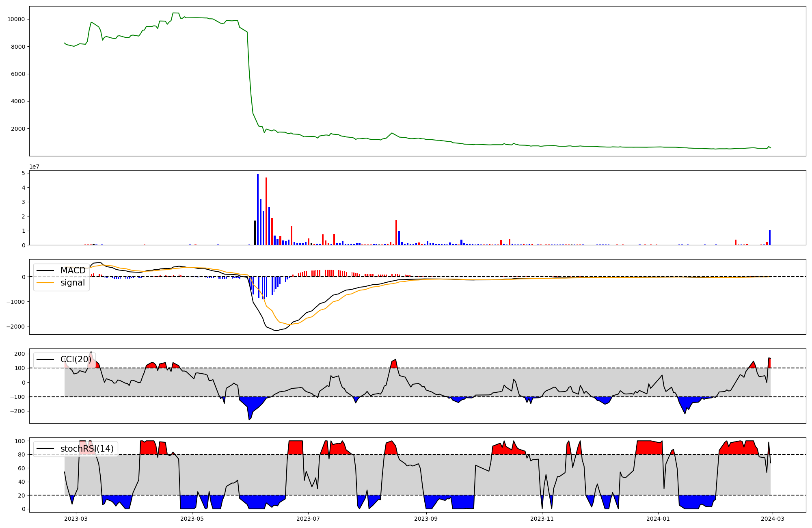Click the black MACD line swatch in legend
The image size is (812, 528).
[45, 270]
